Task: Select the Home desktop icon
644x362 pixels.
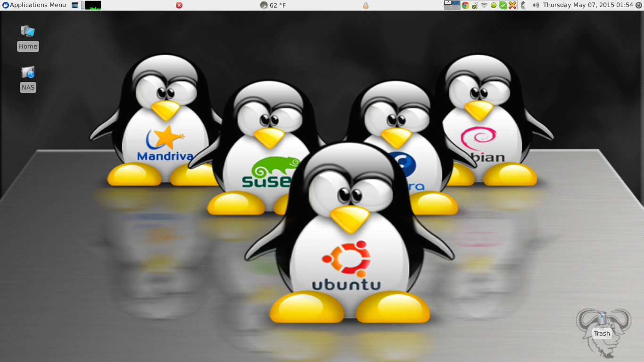Action: tap(28, 38)
